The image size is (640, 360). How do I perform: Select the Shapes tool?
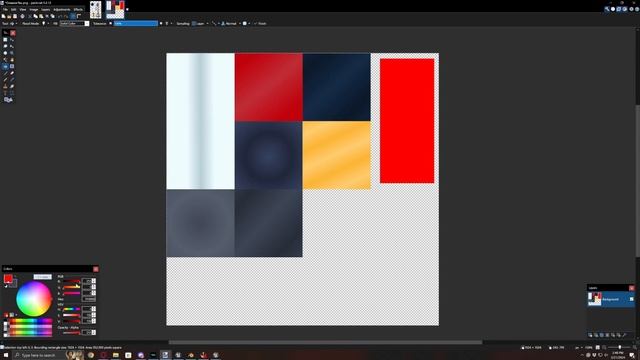tap(8, 100)
